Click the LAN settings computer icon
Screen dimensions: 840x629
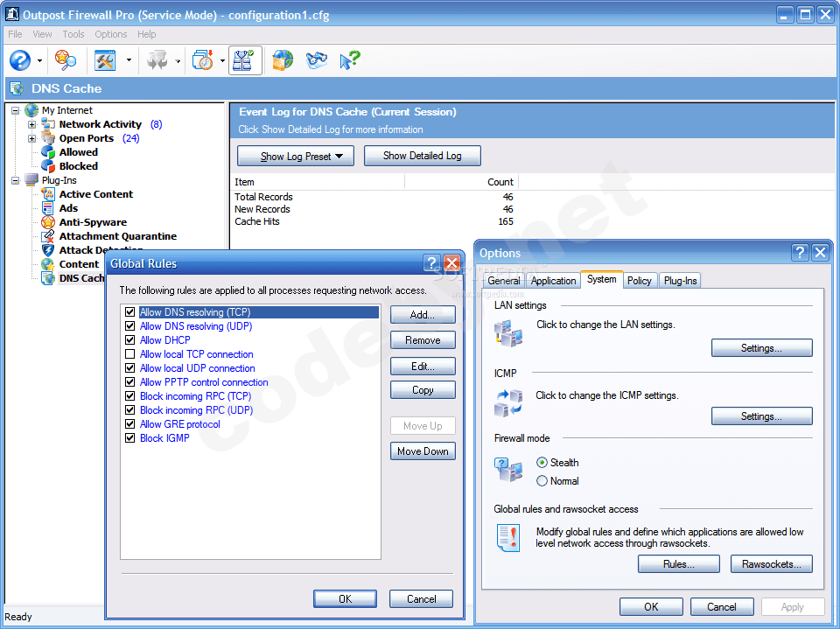coord(508,334)
